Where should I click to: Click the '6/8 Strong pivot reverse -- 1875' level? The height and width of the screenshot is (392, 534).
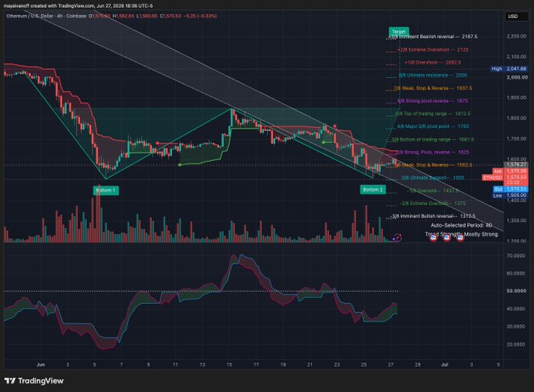(x=433, y=101)
